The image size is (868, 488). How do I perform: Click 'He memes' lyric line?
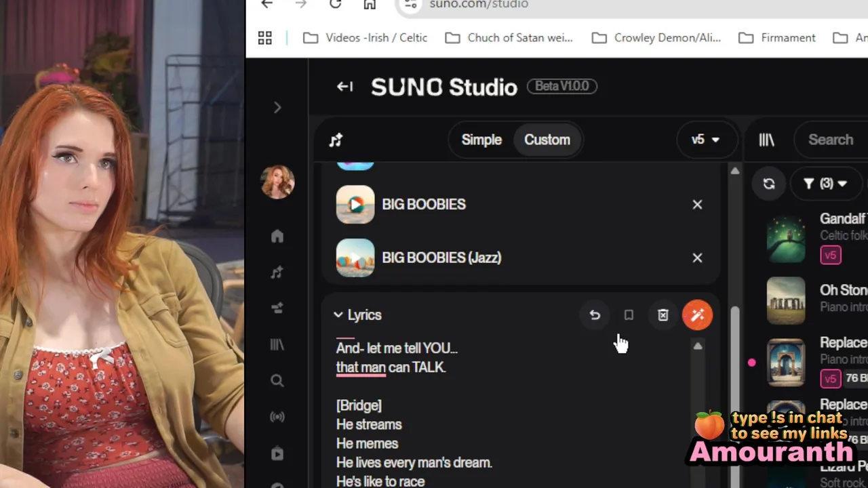tap(367, 443)
